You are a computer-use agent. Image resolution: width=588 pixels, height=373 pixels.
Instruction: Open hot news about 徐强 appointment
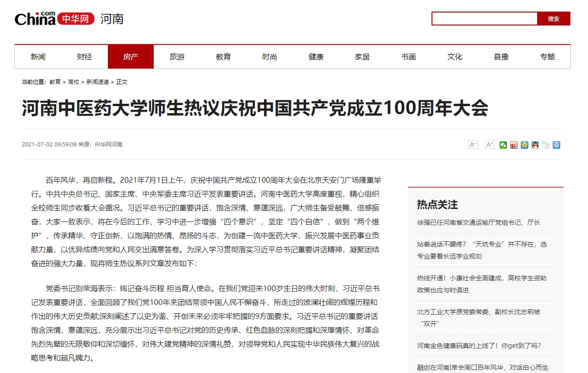tap(479, 222)
